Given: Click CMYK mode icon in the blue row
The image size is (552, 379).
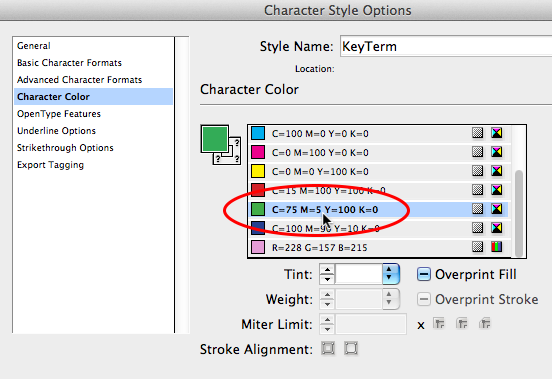Looking at the screenshot, I should [x=497, y=228].
